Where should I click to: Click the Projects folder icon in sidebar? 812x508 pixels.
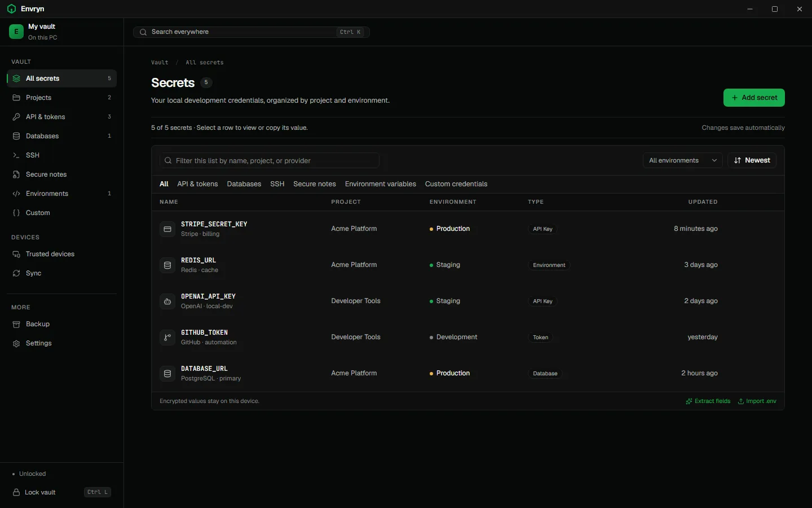tap(16, 98)
